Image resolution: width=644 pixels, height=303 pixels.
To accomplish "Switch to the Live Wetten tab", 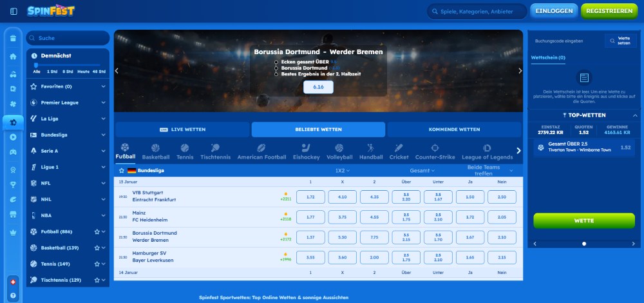I will 182,130.
